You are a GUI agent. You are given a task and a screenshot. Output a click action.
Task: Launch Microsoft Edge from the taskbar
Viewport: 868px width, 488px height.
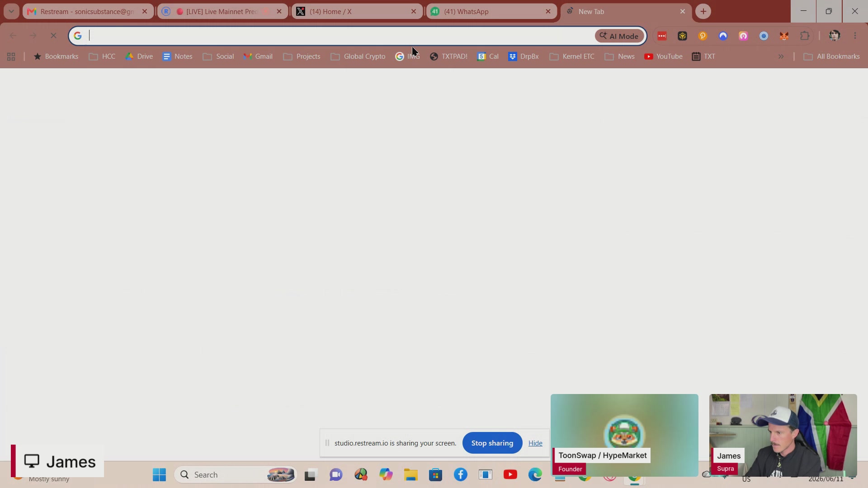click(x=535, y=475)
